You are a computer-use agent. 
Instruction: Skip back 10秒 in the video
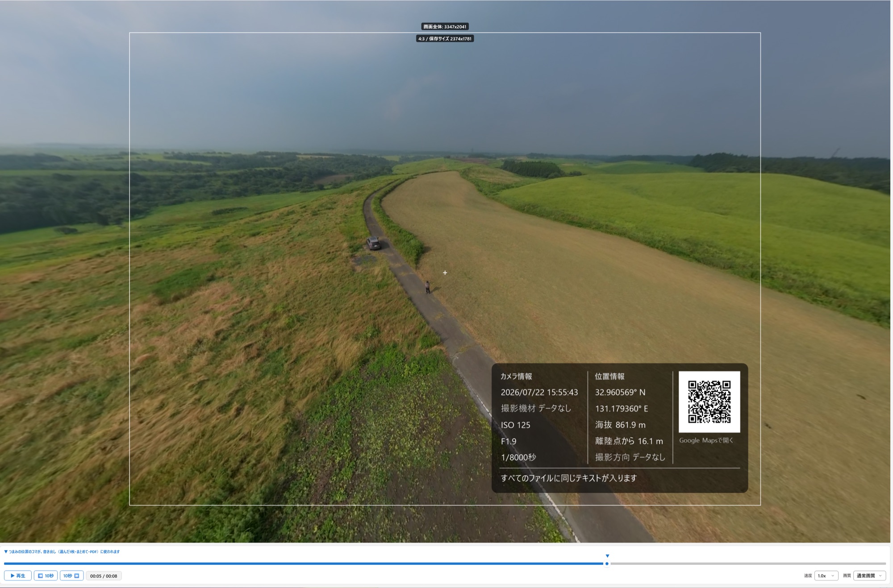tap(46, 576)
